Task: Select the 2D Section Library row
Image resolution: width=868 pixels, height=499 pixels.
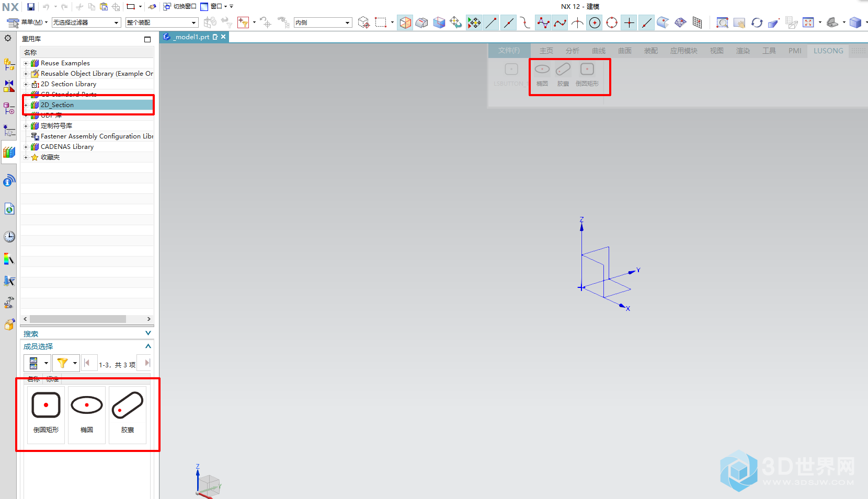Action: 88,84
